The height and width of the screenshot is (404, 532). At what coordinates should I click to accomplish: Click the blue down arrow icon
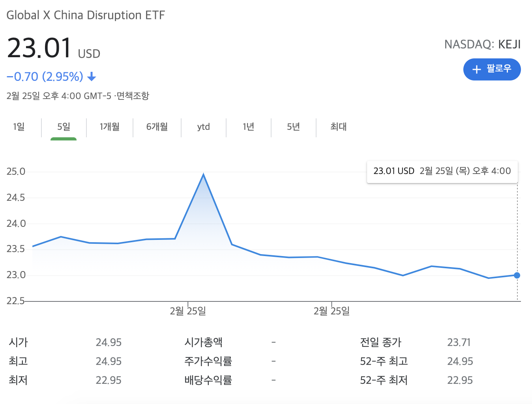click(x=92, y=77)
